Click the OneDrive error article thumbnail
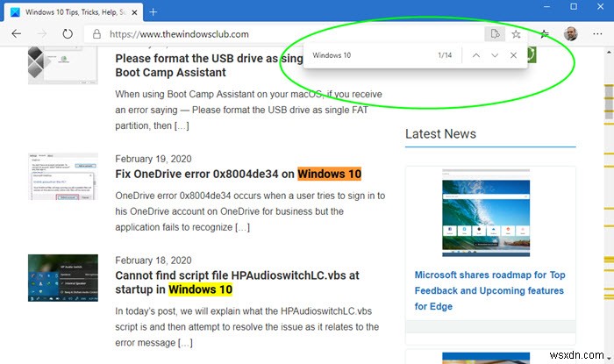 pos(63,176)
